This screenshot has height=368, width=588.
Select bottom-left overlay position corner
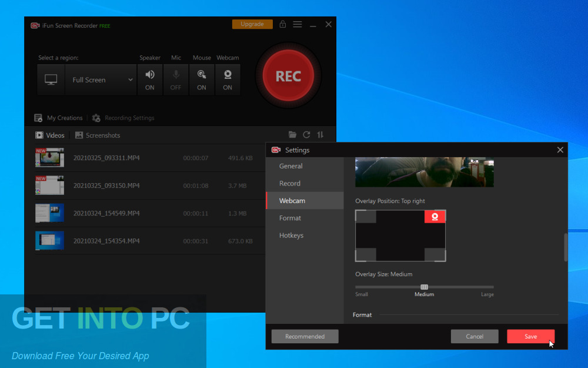pyautogui.click(x=366, y=254)
